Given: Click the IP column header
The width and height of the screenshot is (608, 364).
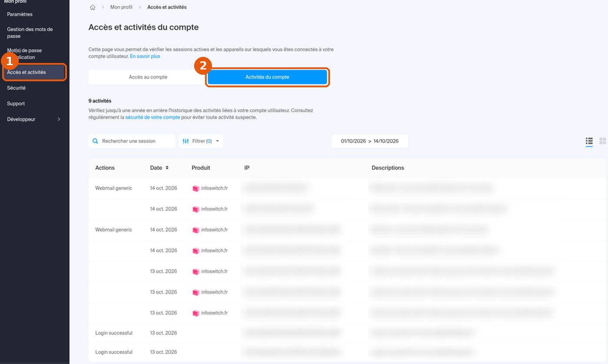Looking at the screenshot, I should [247, 168].
